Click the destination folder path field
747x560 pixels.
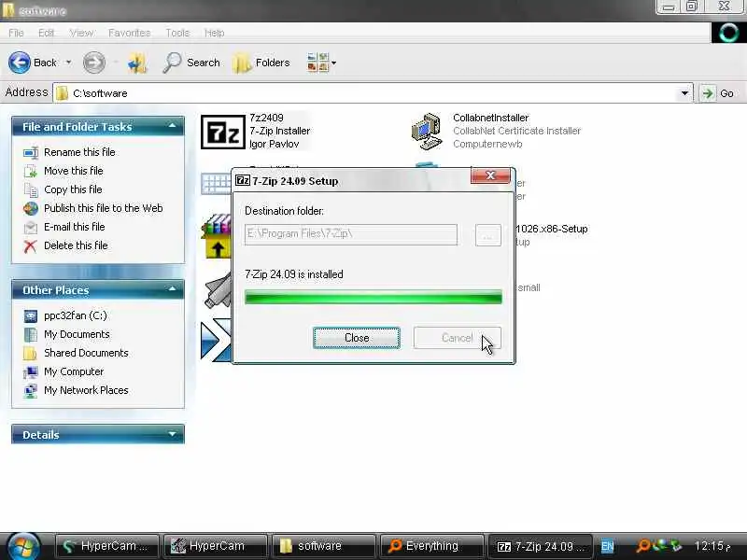coord(351,234)
